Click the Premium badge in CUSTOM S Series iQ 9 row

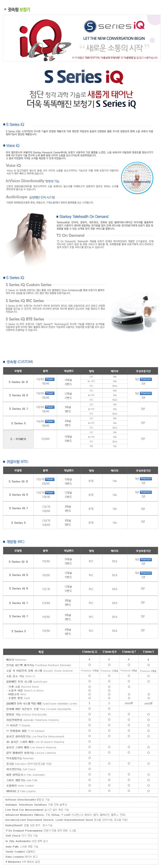[x=146, y=393]
